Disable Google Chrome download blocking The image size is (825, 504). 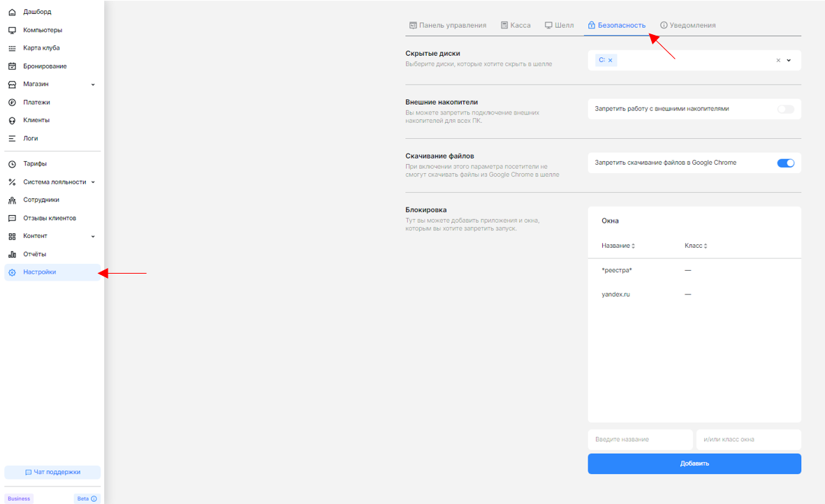tap(786, 163)
